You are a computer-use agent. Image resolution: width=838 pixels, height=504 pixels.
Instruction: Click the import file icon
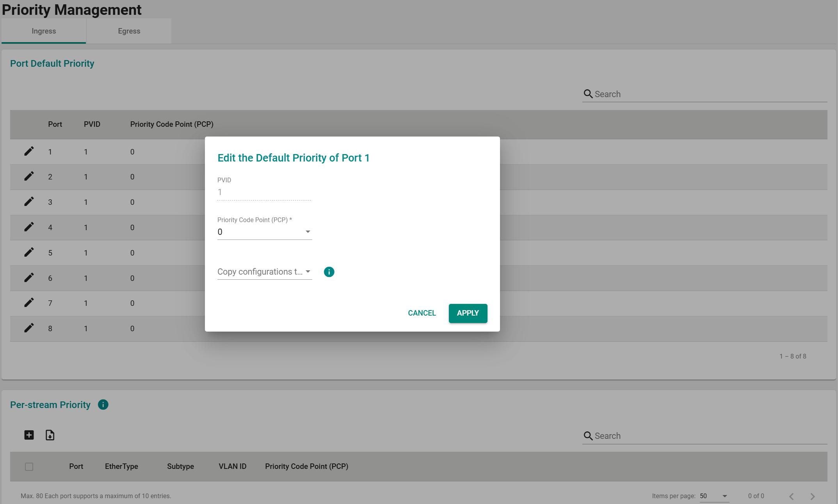tap(50, 435)
